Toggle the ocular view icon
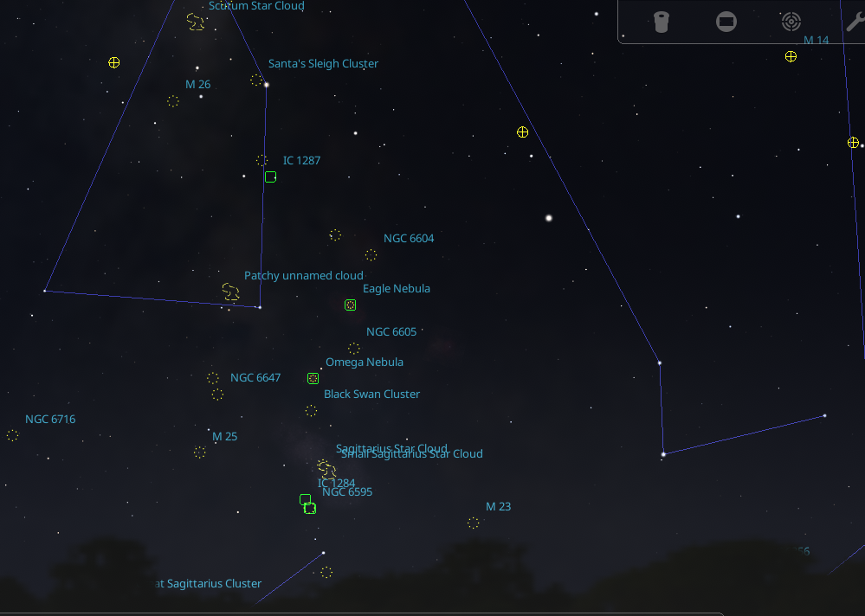 coord(661,22)
